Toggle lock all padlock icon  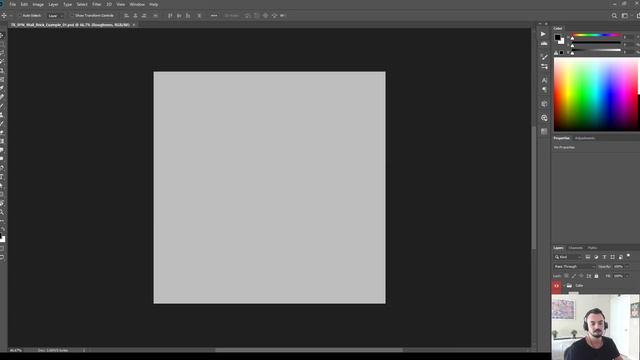pos(596,276)
